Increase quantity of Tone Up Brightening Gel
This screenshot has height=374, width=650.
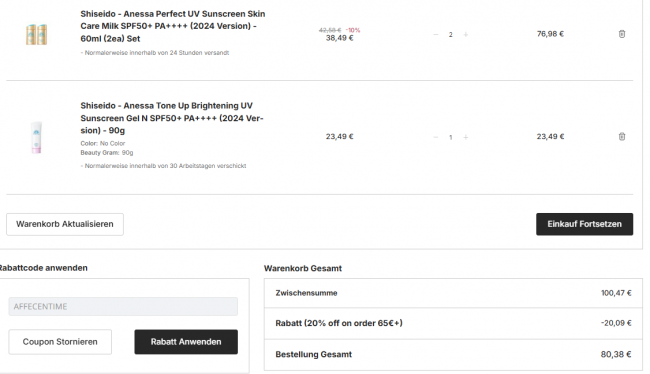pos(466,137)
